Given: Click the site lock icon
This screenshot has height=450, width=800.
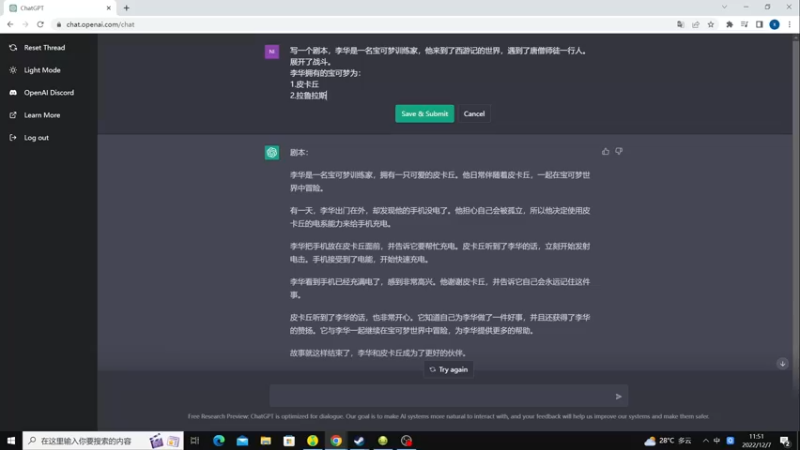Looking at the screenshot, I should point(59,24).
